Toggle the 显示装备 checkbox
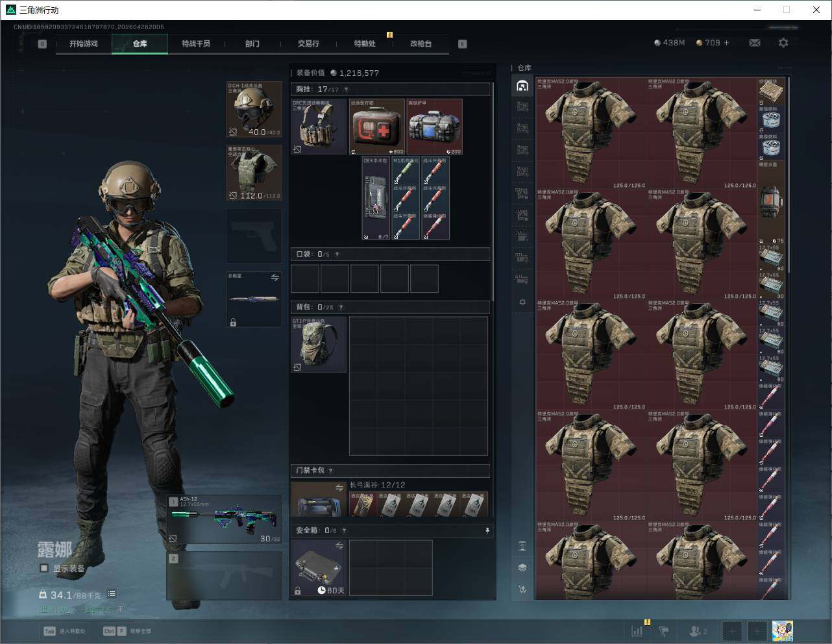The image size is (832, 644). pos(44,568)
